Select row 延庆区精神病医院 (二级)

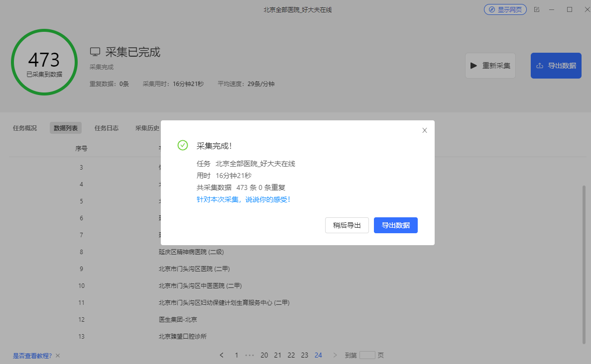pos(191,252)
